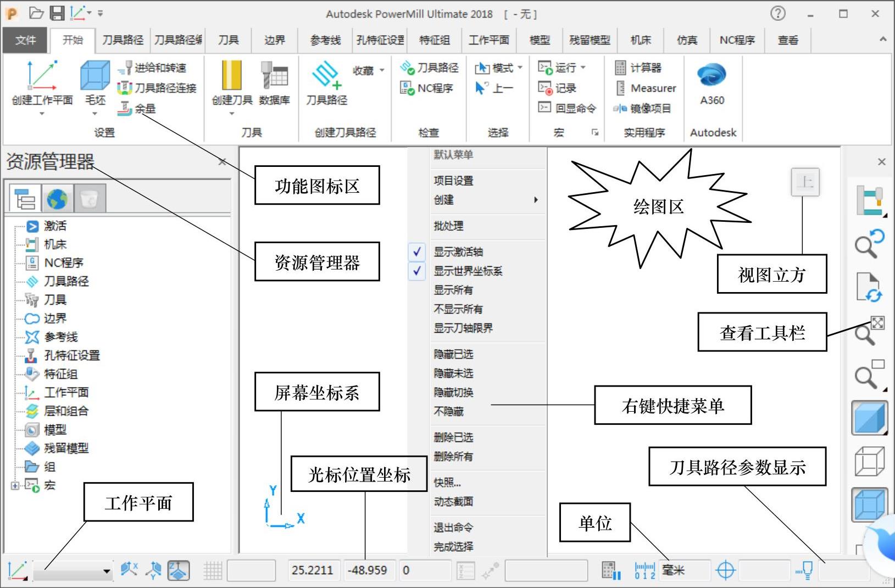Collapse the ribbon with the chevron
The width and height of the screenshot is (895, 588).
coord(882,40)
